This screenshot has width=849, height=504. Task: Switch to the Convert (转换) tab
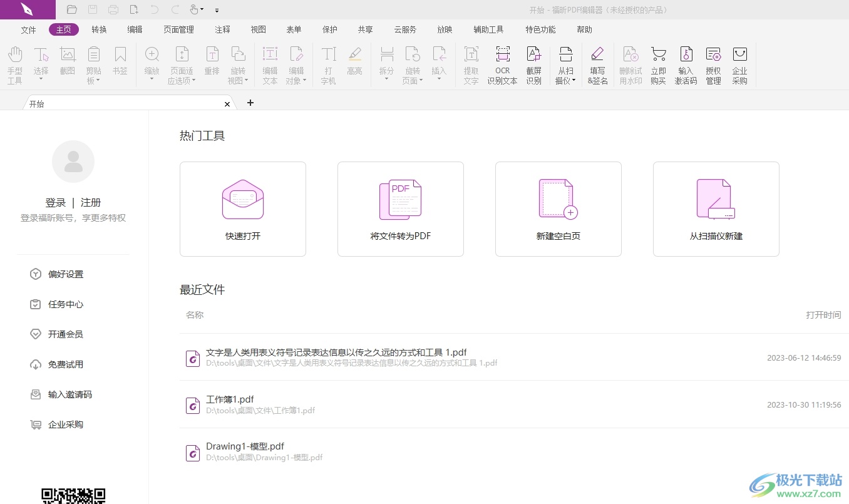click(x=99, y=29)
